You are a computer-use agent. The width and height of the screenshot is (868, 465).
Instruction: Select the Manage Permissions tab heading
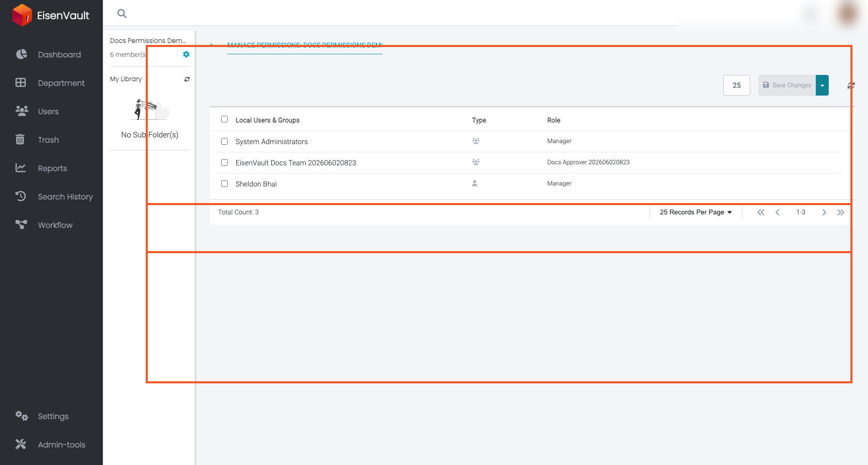tap(305, 45)
